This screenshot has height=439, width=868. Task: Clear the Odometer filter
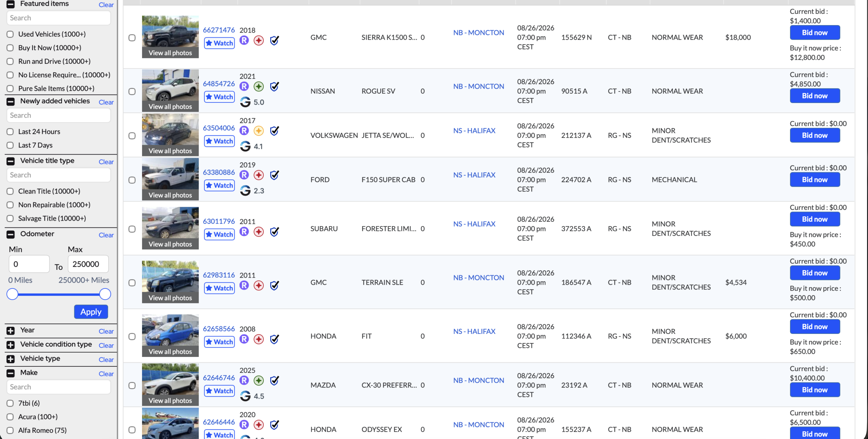coord(106,235)
